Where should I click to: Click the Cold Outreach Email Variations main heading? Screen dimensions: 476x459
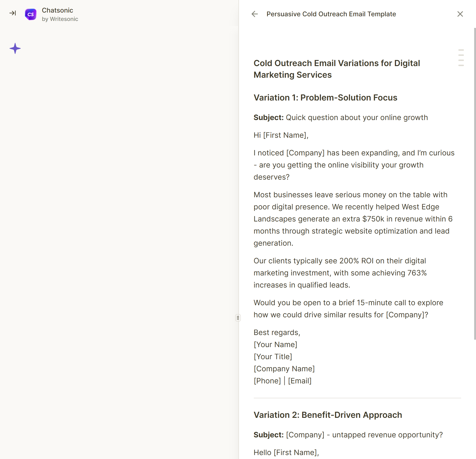tap(337, 69)
